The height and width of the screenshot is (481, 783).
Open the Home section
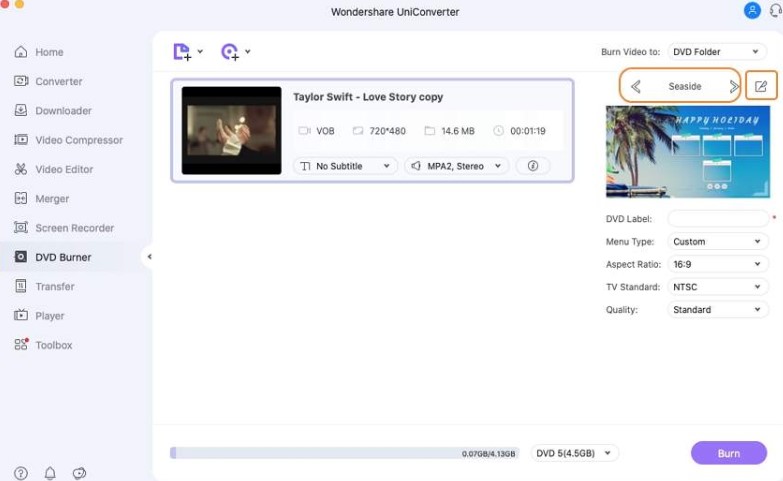(49, 52)
